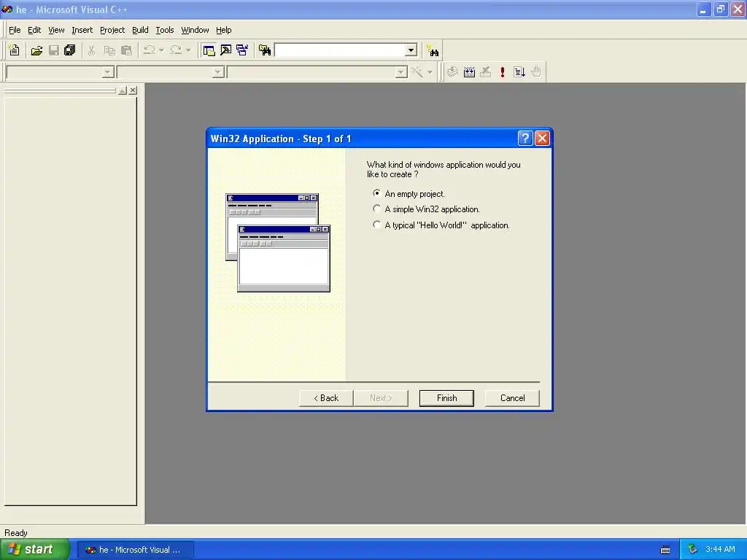Image resolution: width=747 pixels, height=560 pixels.
Task: Select typical 'Hello World!' application option
Action: [377, 225]
